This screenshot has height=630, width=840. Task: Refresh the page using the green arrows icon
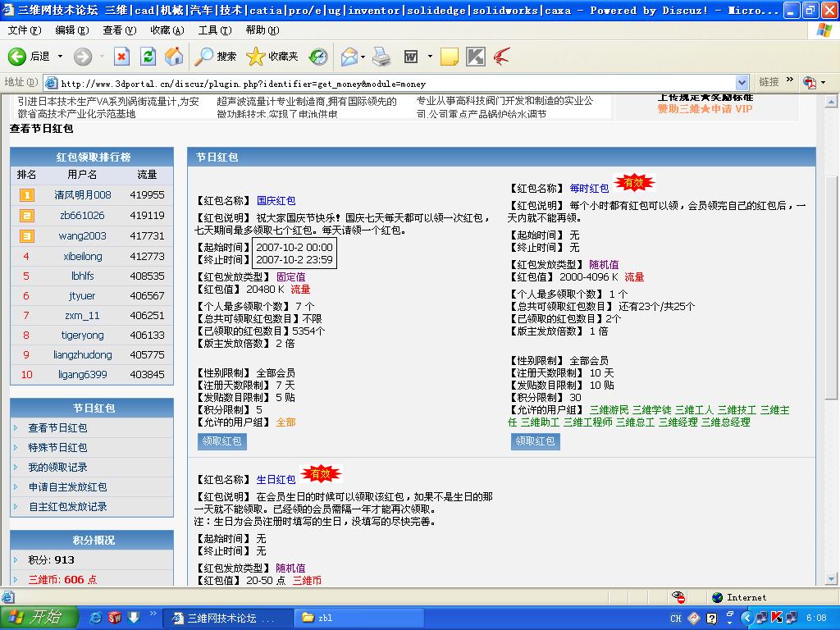(148, 57)
